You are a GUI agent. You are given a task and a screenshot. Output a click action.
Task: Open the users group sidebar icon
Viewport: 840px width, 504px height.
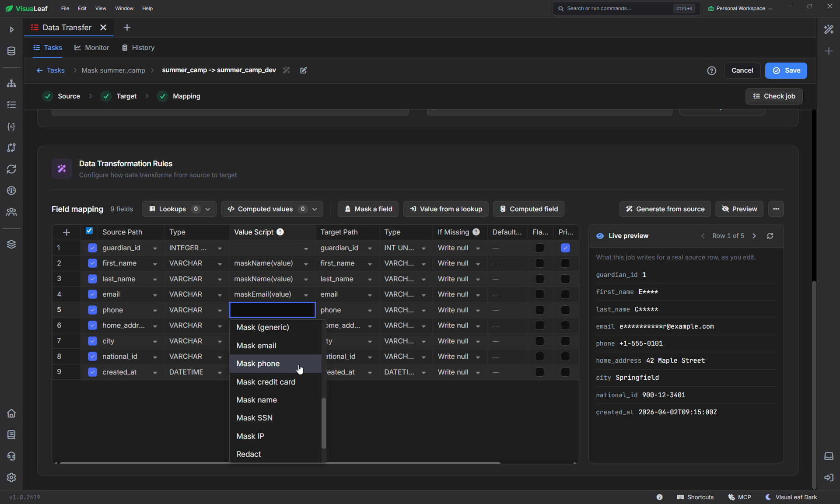click(11, 212)
